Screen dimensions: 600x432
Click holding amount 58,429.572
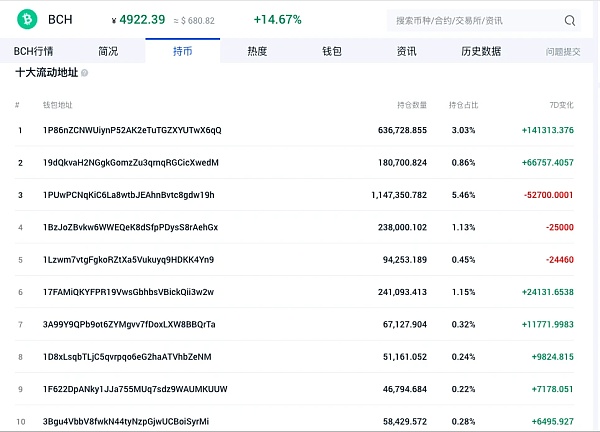point(405,421)
